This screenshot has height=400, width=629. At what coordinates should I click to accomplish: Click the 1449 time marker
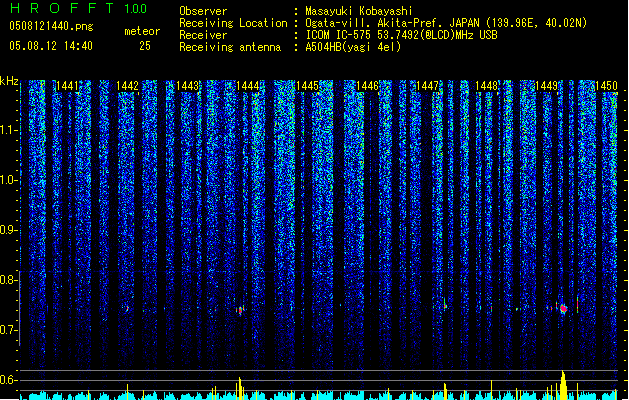click(547, 86)
